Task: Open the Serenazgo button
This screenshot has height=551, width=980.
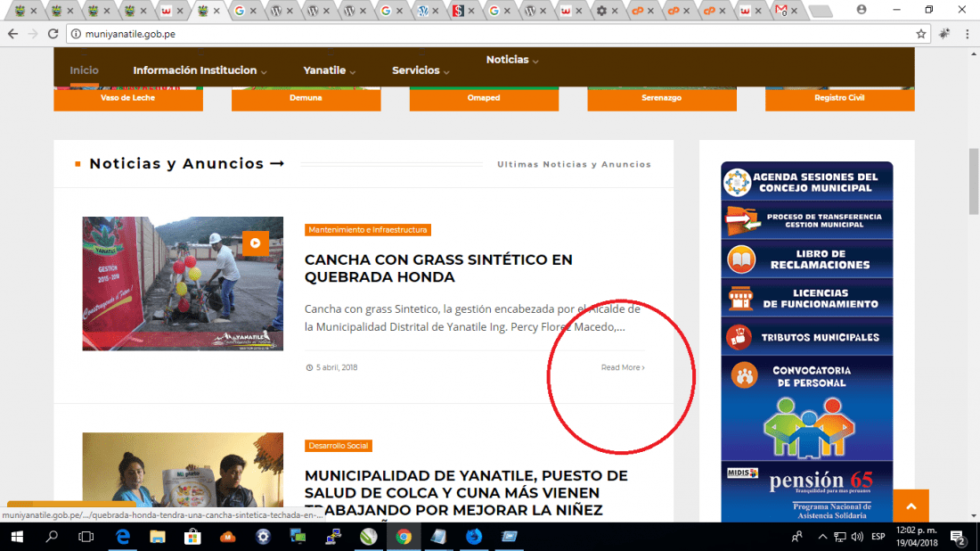Action: coord(662,98)
